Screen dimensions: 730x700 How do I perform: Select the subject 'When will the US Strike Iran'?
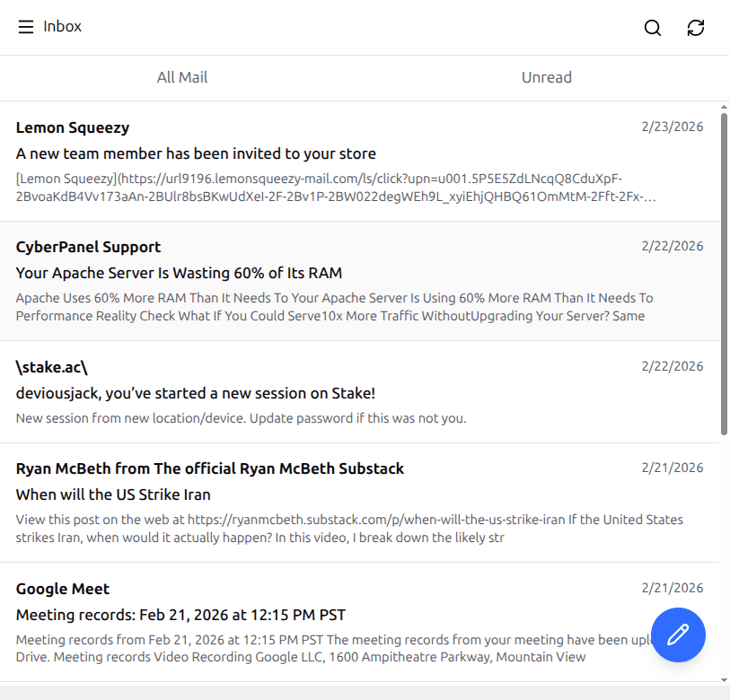tap(113, 494)
